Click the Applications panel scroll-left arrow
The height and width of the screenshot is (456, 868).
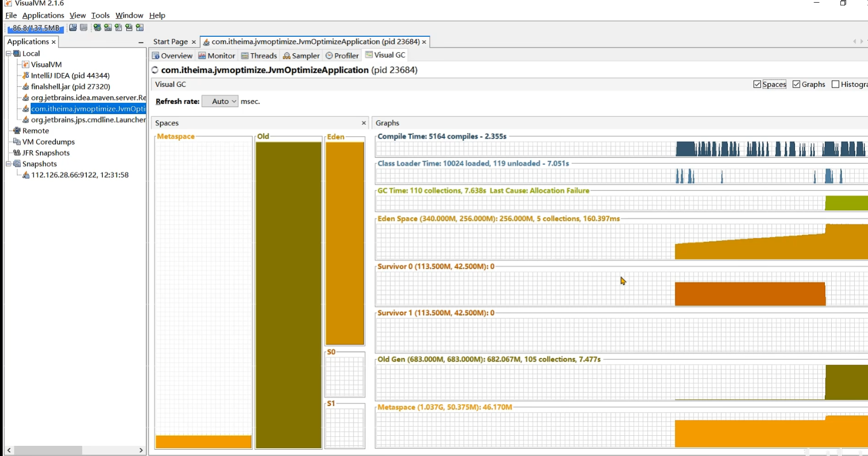click(x=9, y=450)
